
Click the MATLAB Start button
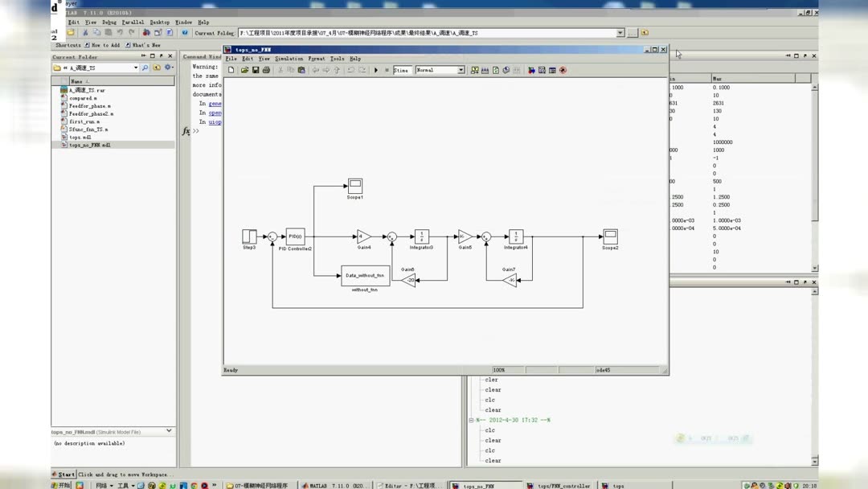63,475
